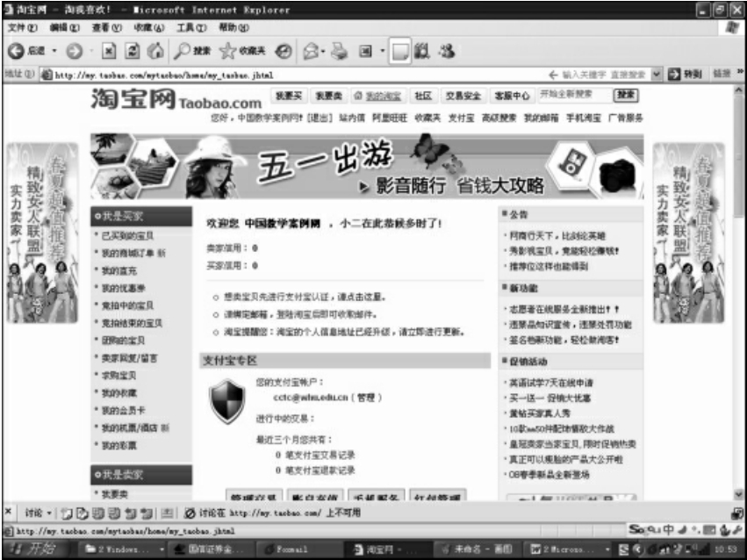Open the 手机淘宝 header link
Image resolution: width=747 pixels, height=560 pixels.
tap(584, 118)
